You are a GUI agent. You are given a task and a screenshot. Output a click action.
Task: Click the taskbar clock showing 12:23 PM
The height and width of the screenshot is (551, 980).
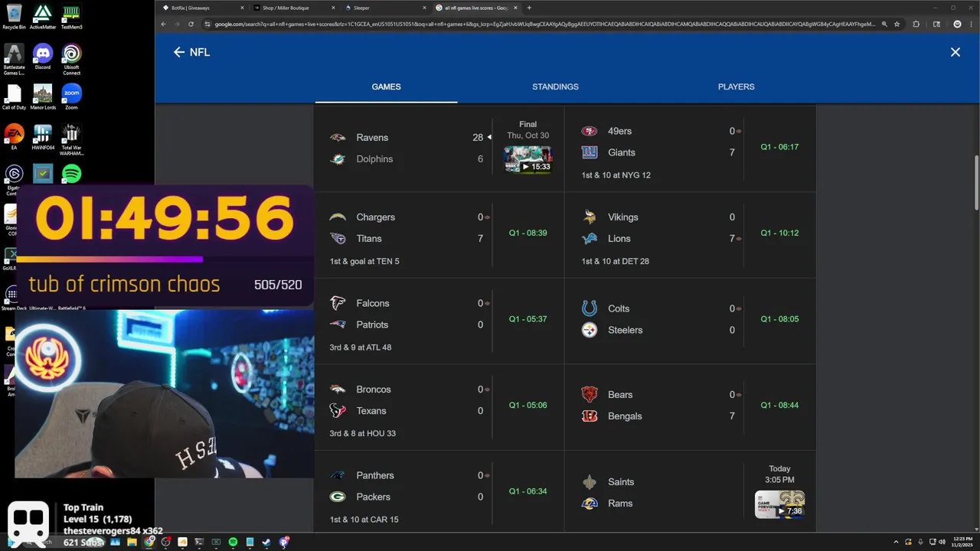[x=962, y=542]
